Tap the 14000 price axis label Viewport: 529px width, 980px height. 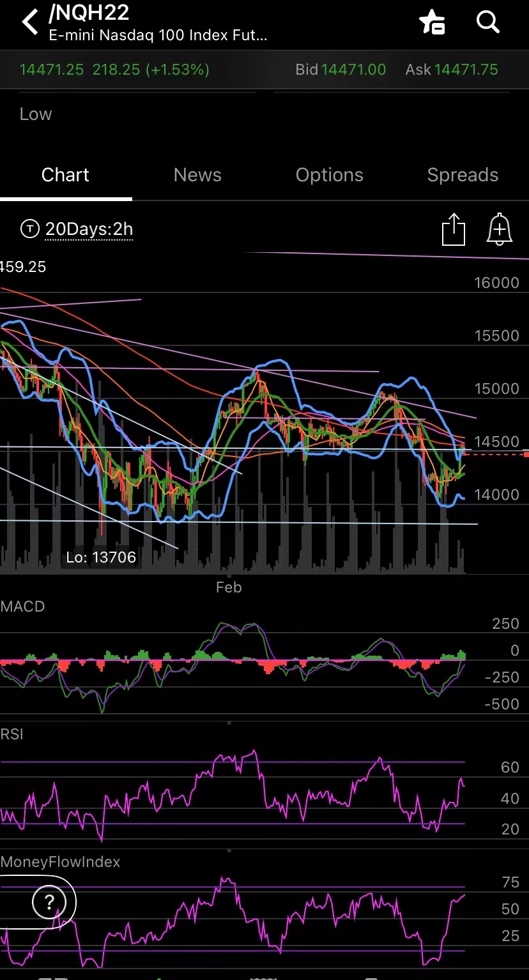coord(496,495)
